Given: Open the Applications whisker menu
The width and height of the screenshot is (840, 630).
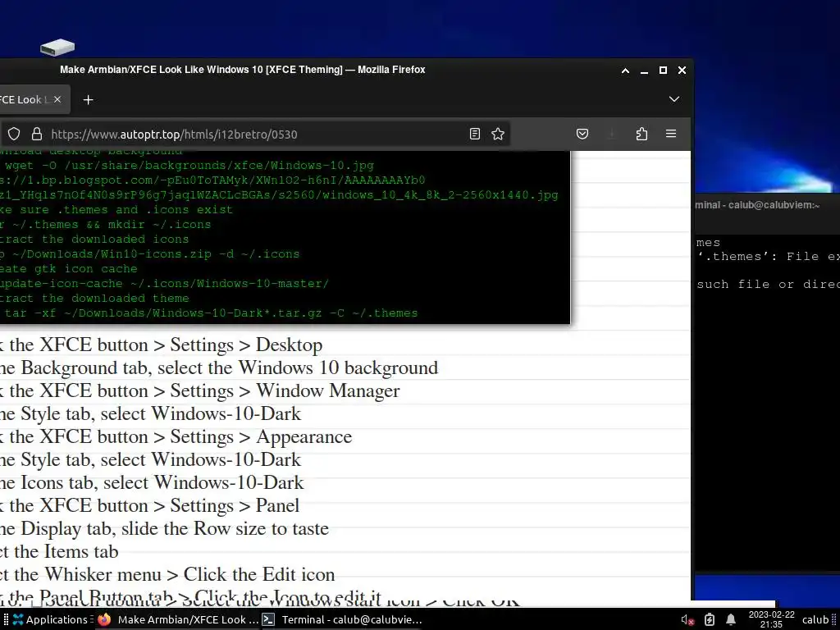Looking at the screenshot, I should coord(50,620).
